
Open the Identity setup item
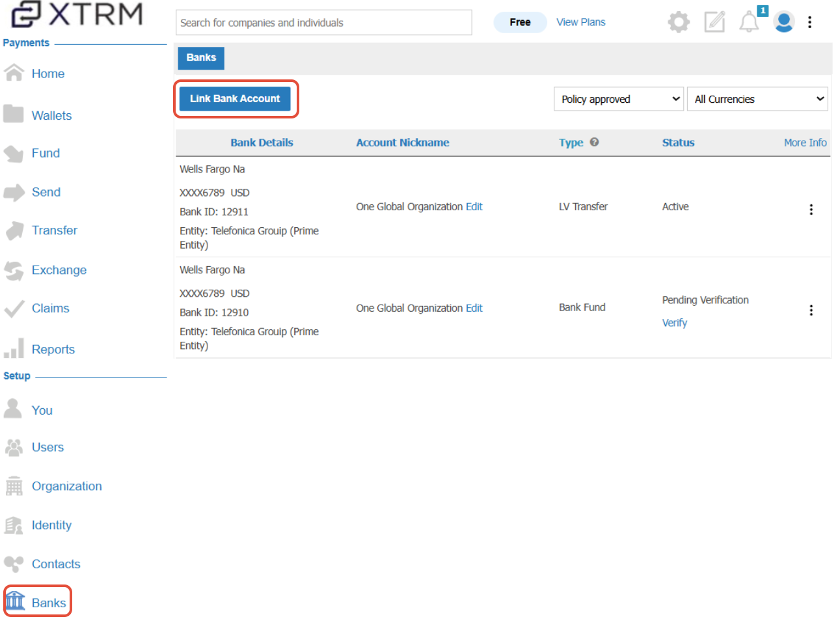51,525
